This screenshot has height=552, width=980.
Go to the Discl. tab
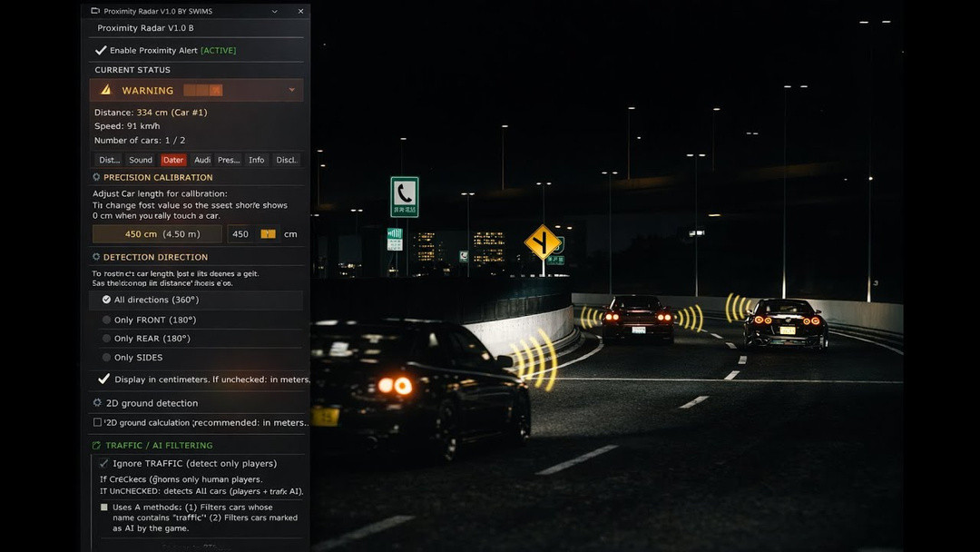coord(286,160)
